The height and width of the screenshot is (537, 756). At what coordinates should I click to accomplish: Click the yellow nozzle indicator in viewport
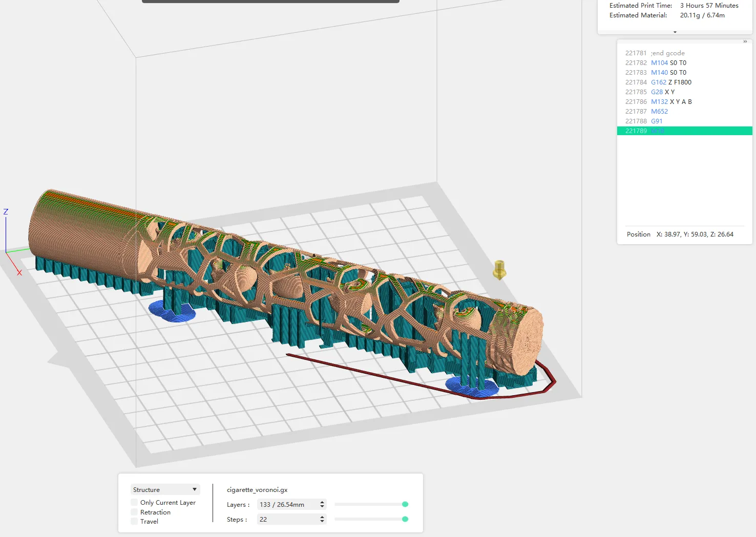point(499,269)
